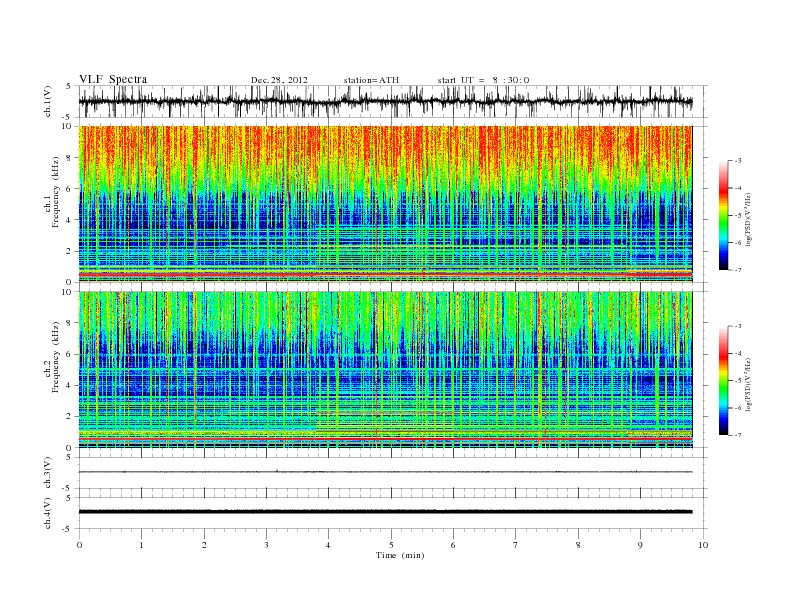Click the "Time (min)" x-axis title

(x=400, y=555)
